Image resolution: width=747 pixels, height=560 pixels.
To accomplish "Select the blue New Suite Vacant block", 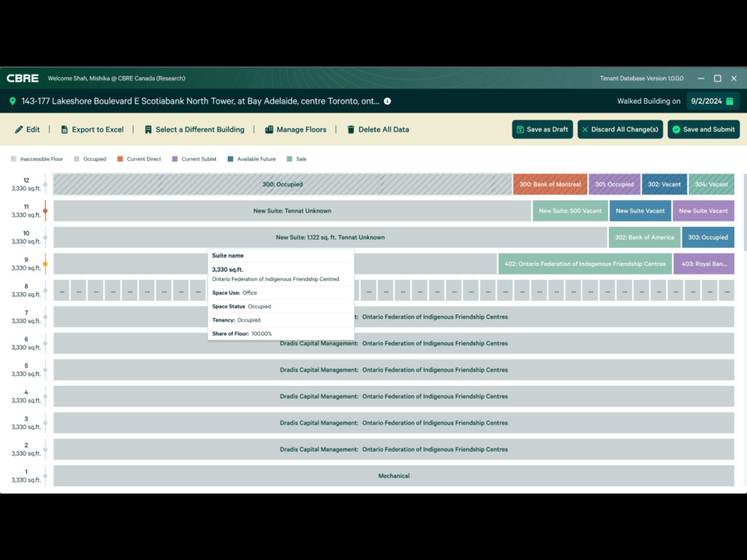I will pos(640,211).
